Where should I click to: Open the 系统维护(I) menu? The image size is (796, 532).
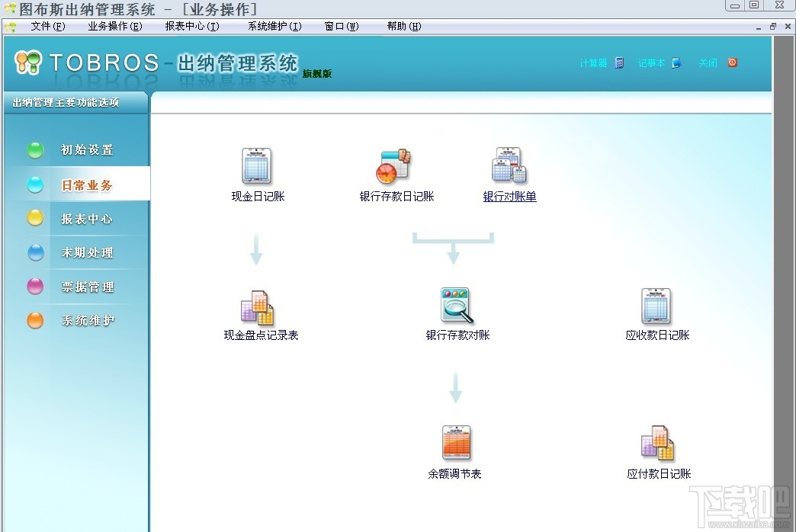[274, 27]
